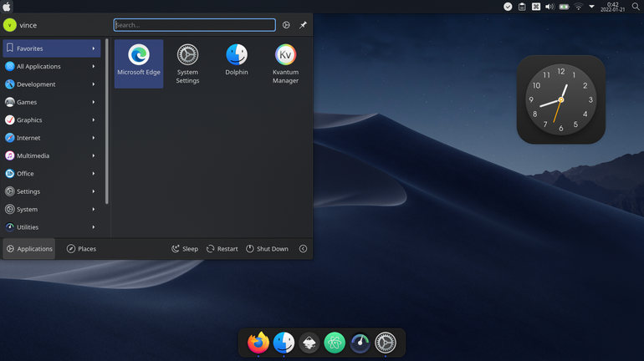Click the configure icon beside search

click(x=286, y=25)
